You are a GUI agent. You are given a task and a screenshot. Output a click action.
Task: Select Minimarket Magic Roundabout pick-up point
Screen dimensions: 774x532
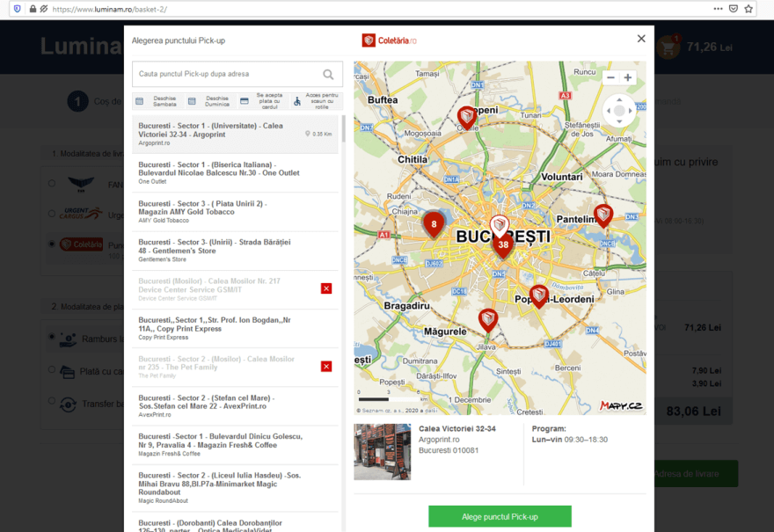235,488
